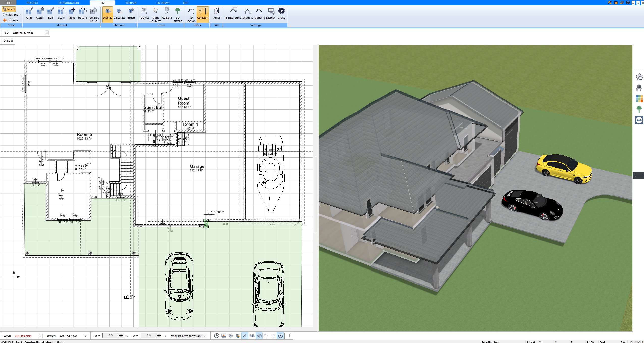Click the TeamViewer style arrows icon in right sidebar
This screenshot has width=644, height=343.
click(x=639, y=120)
